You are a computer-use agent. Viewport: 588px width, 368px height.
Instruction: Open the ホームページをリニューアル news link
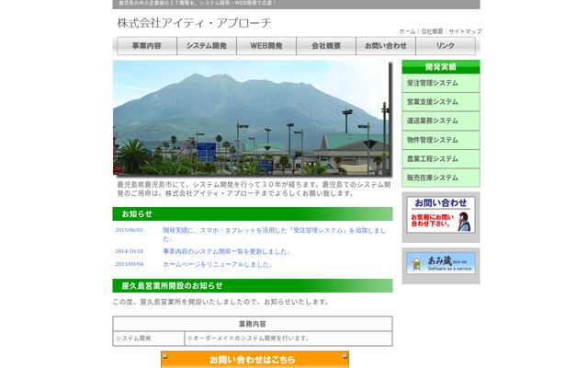(218, 264)
